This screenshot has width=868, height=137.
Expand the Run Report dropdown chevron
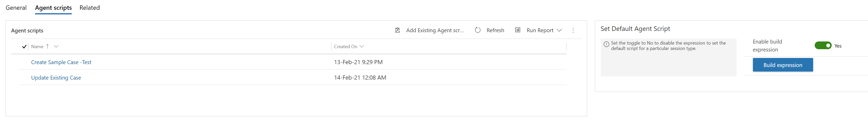(x=559, y=30)
